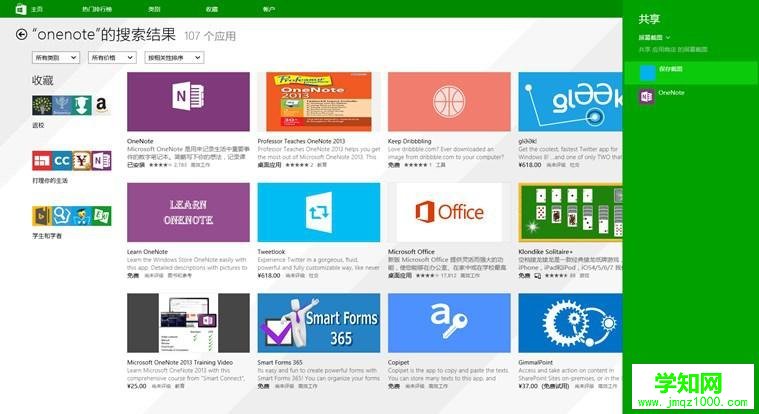Image resolution: width=759 pixels, height=414 pixels.
Task: Click the ¥618.00 price under Tweetlook
Action: point(269,276)
